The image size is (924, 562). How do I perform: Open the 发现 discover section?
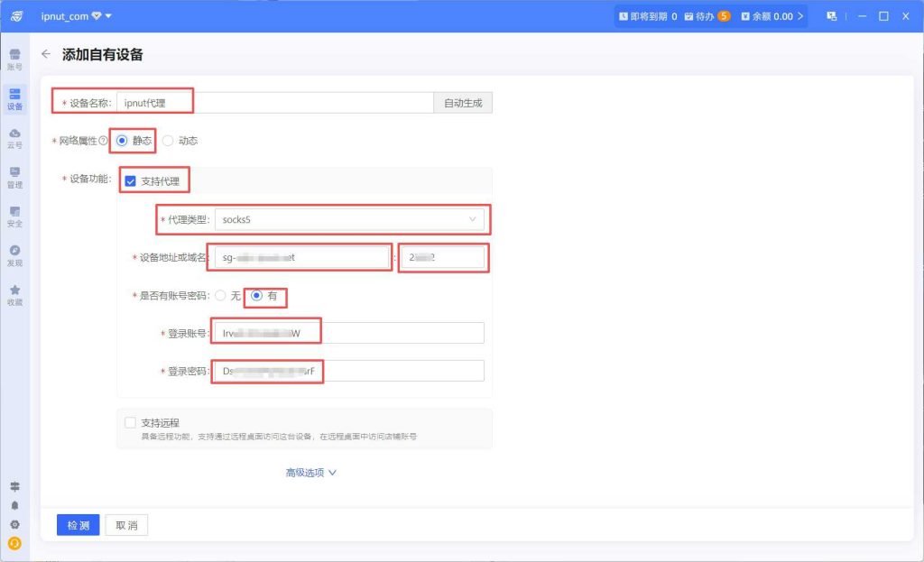(14, 255)
